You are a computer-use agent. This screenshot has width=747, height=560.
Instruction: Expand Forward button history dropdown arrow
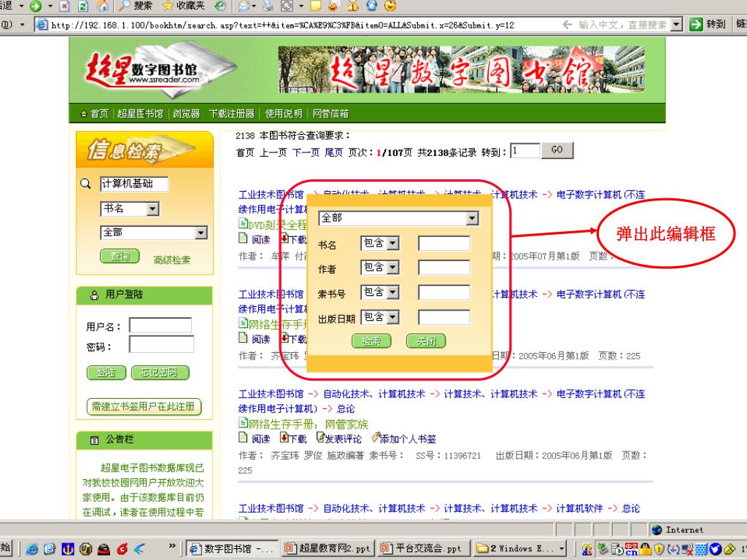click(50, 6)
